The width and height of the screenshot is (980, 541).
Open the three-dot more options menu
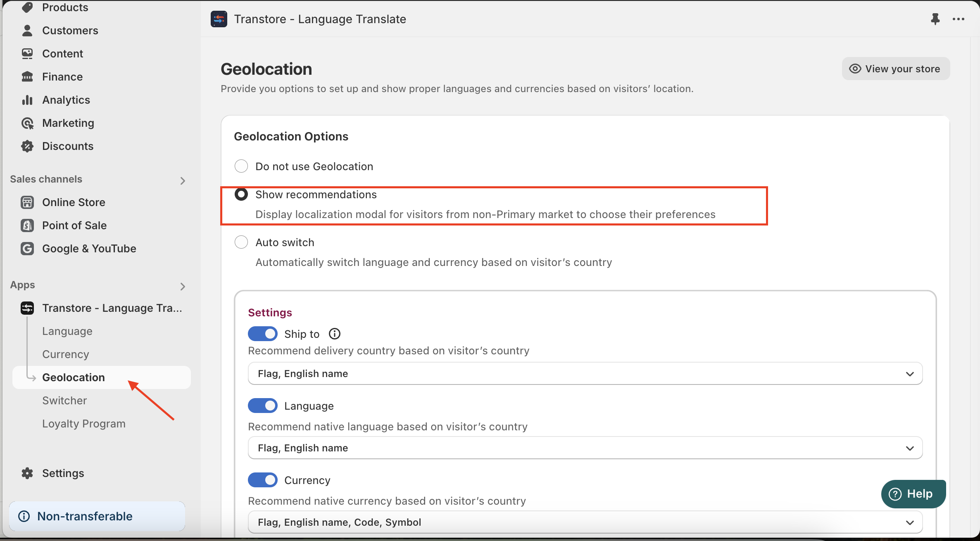pyautogui.click(x=958, y=19)
